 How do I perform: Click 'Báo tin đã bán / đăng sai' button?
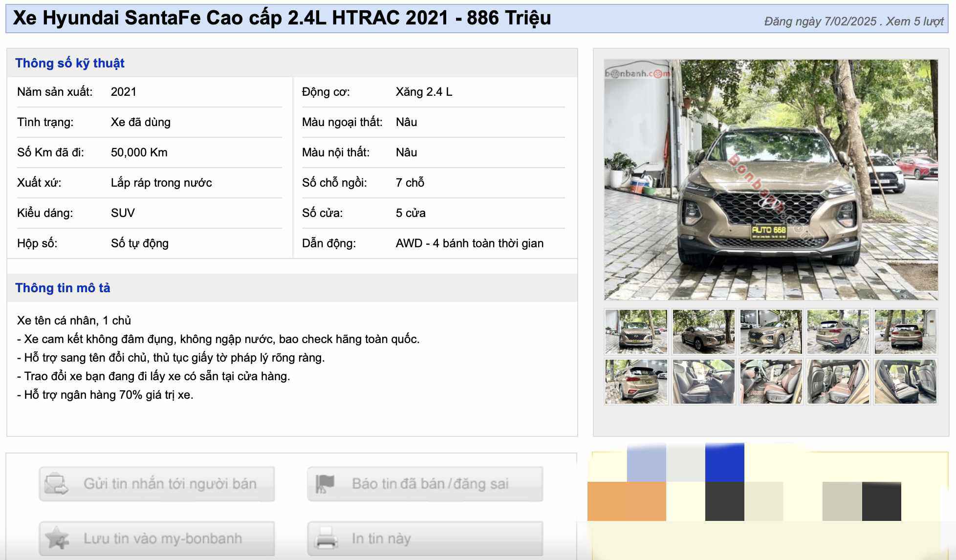[x=425, y=484]
